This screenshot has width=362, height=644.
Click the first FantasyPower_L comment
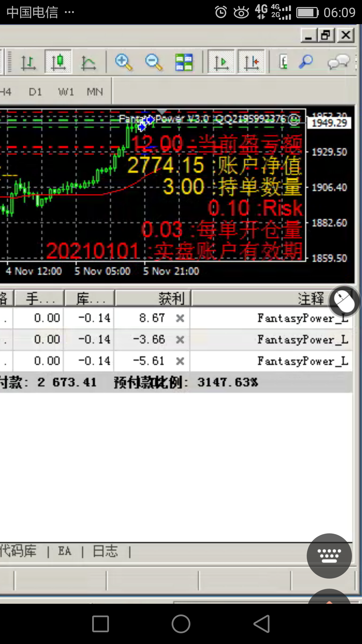pyautogui.click(x=303, y=318)
